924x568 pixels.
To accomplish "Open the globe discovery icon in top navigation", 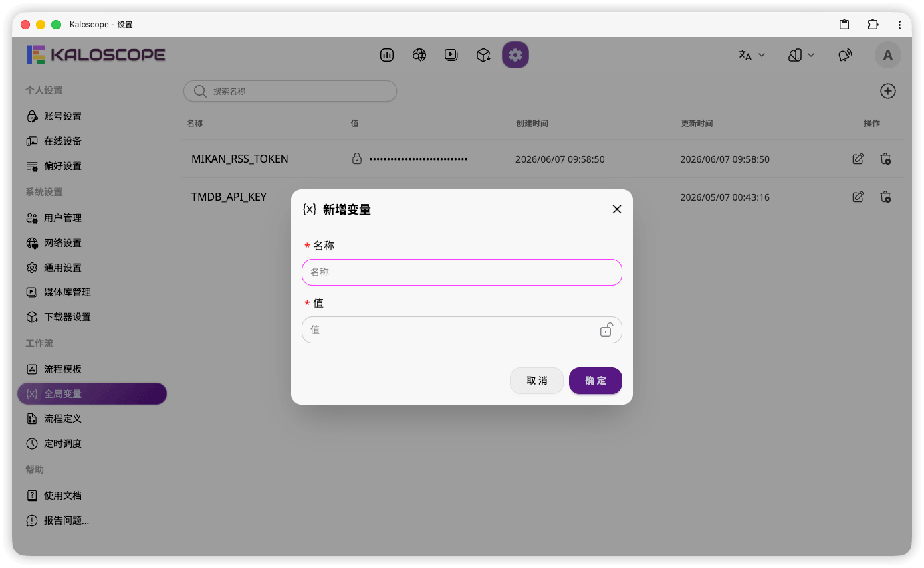I will [x=419, y=55].
